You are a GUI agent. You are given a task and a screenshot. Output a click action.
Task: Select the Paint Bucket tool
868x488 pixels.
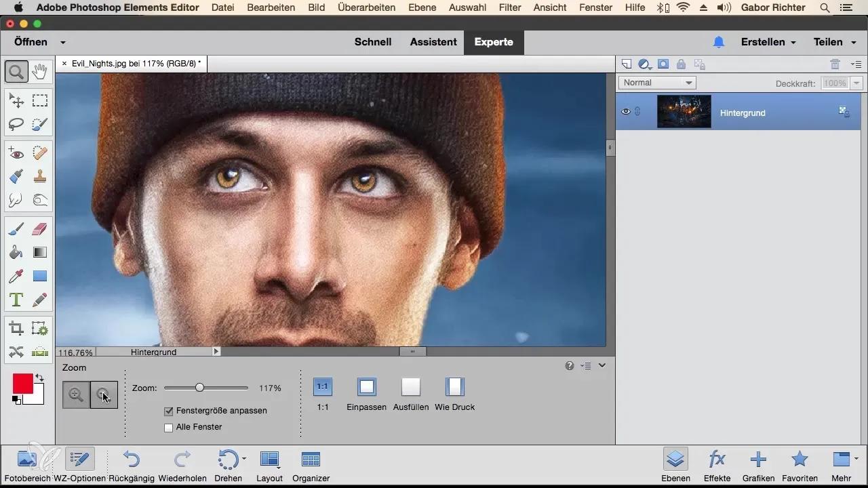click(x=16, y=253)
